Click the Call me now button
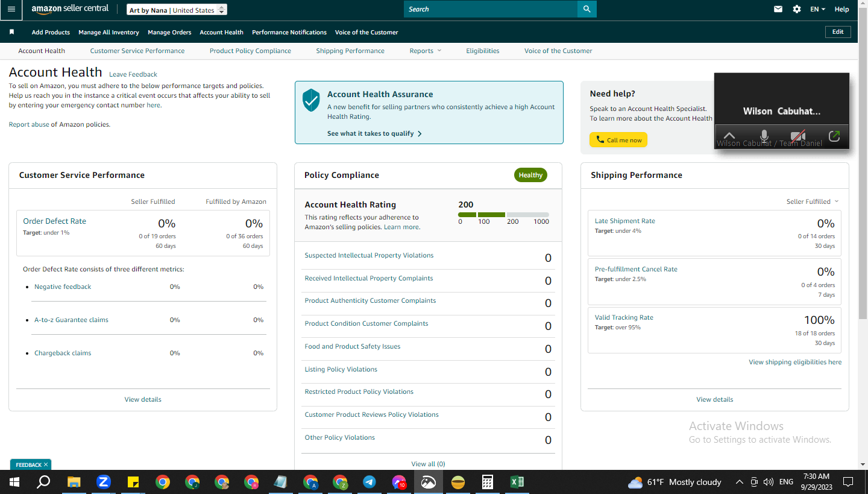Viewport: 868px width, 494px height. [x=618, y=140]
